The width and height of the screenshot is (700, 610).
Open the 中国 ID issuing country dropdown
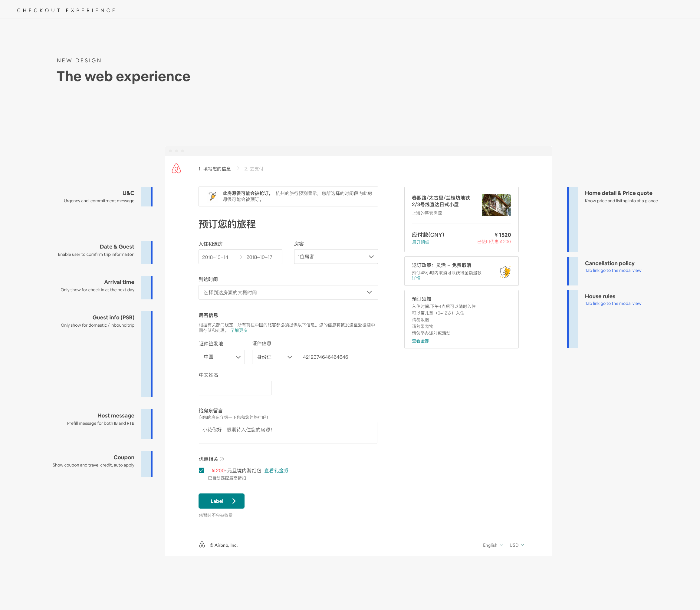tap(222, 357)
